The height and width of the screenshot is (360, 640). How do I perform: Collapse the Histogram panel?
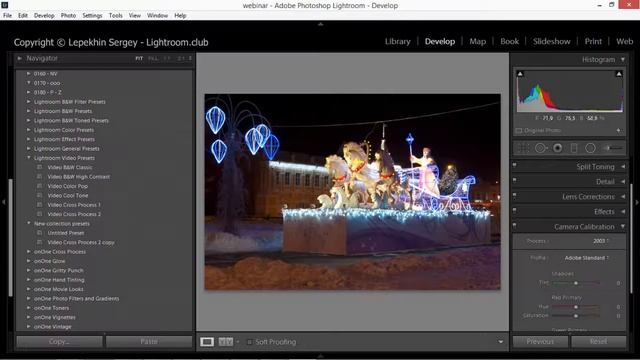tap(623, 59)
